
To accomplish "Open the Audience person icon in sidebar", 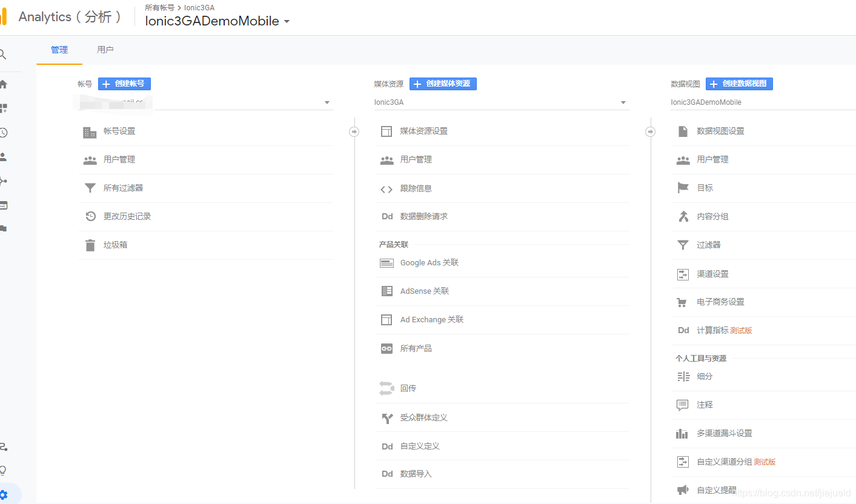I will pos(3,157).
